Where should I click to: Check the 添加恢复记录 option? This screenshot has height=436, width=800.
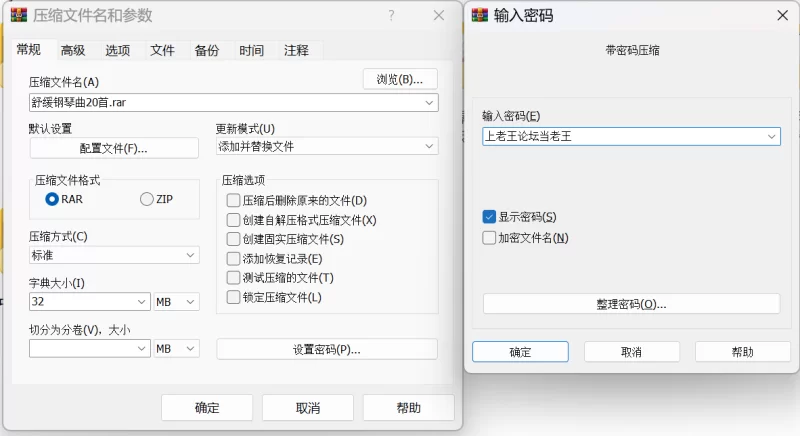(234, 259)
